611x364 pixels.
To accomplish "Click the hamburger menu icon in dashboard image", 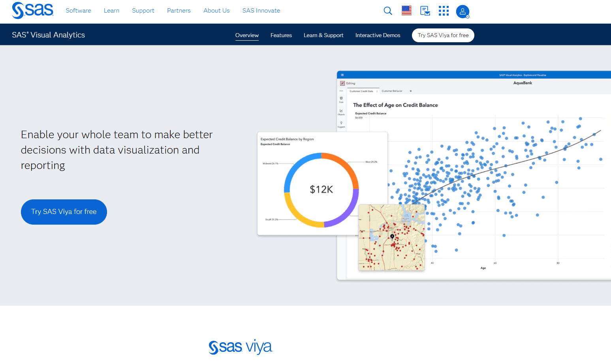I will [342, 75].
